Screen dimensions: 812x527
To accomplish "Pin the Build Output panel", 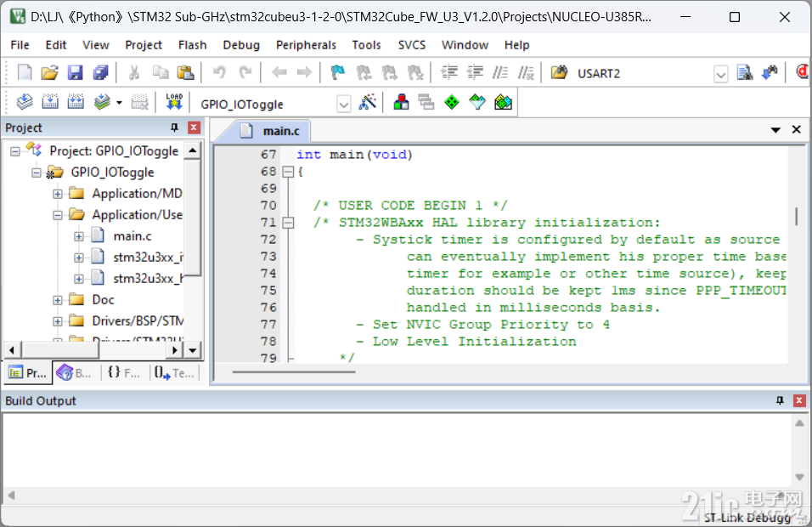I will pyautogui.click(x=780, y=400).
